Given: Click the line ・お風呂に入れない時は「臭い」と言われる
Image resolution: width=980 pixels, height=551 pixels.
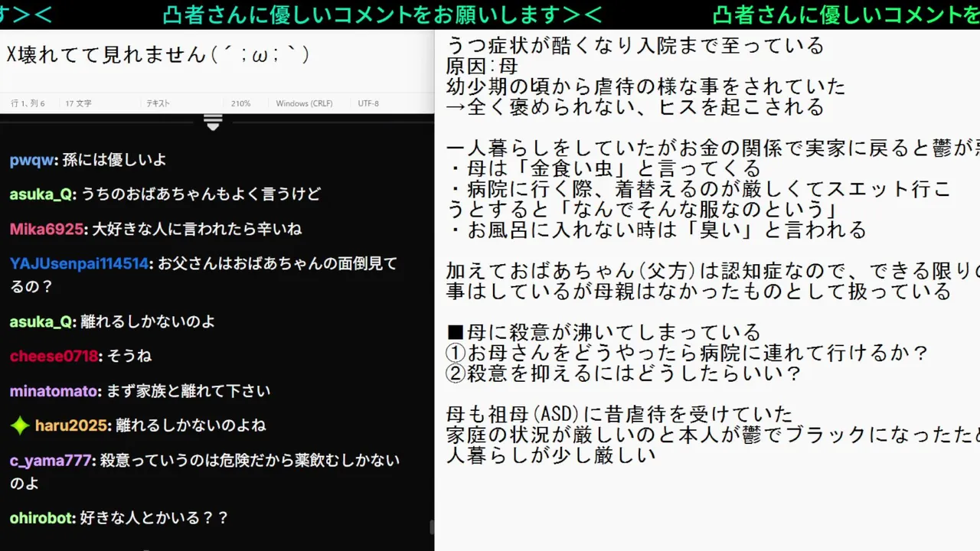Looking at the screenshot, I should [x=656, y=230].
